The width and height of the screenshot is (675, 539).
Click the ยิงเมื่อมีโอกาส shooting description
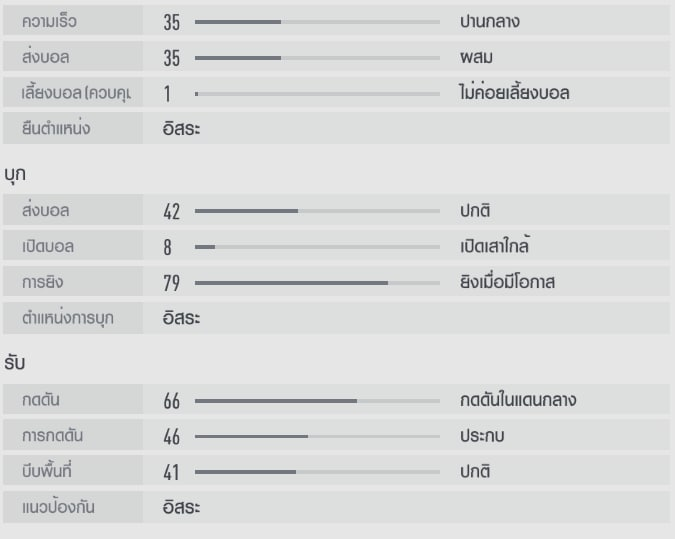tap(500, 283)
